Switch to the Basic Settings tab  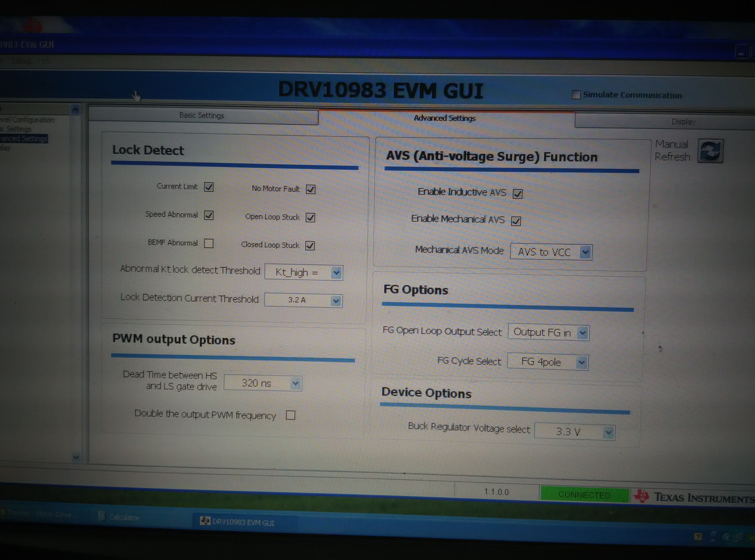[202, 116]
